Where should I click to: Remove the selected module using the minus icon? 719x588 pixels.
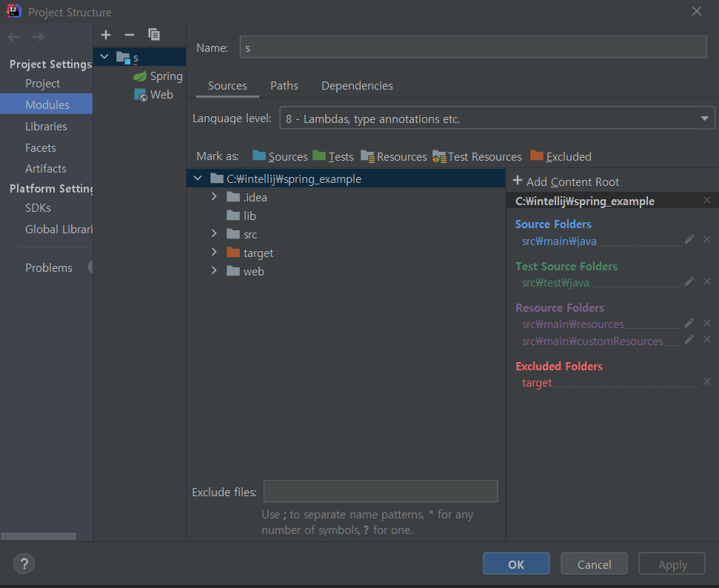pos(129,35)
